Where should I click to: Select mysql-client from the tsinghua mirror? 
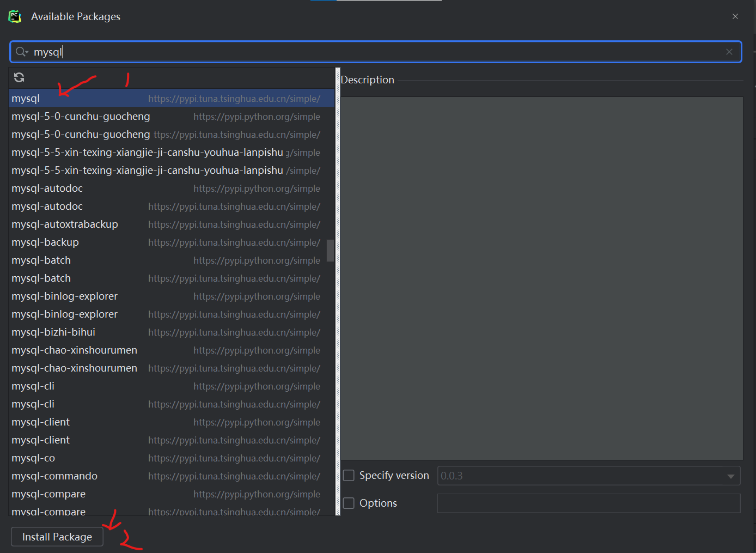(172, 440)
